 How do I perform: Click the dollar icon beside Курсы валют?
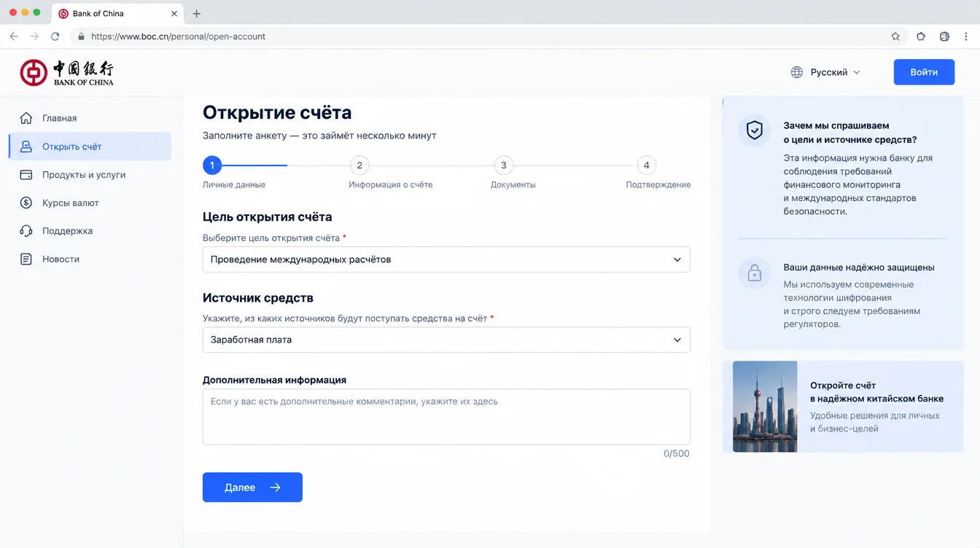[x=26, y=203]
